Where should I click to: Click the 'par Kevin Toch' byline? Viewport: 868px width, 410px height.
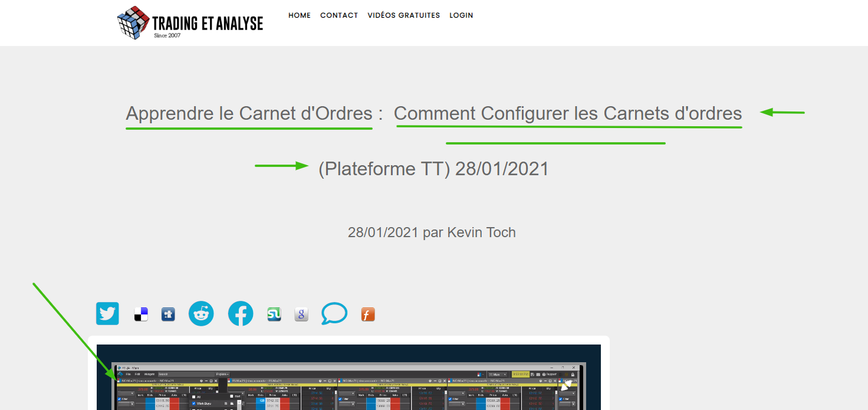469,232
